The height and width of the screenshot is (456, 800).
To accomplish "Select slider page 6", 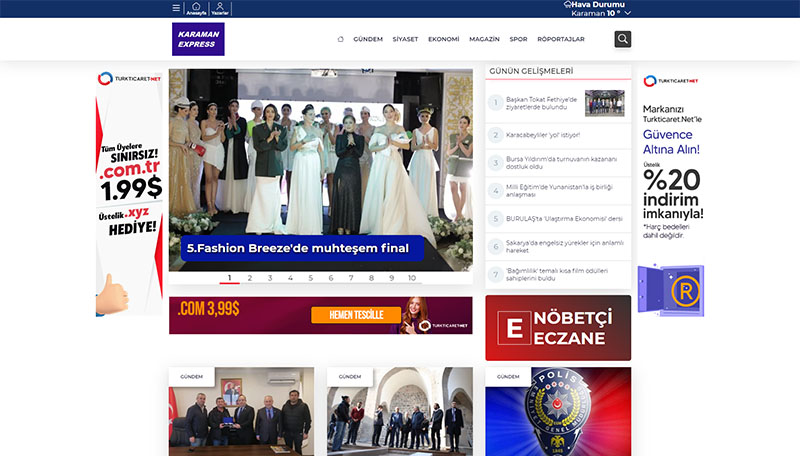I will (x=331, y=278).
